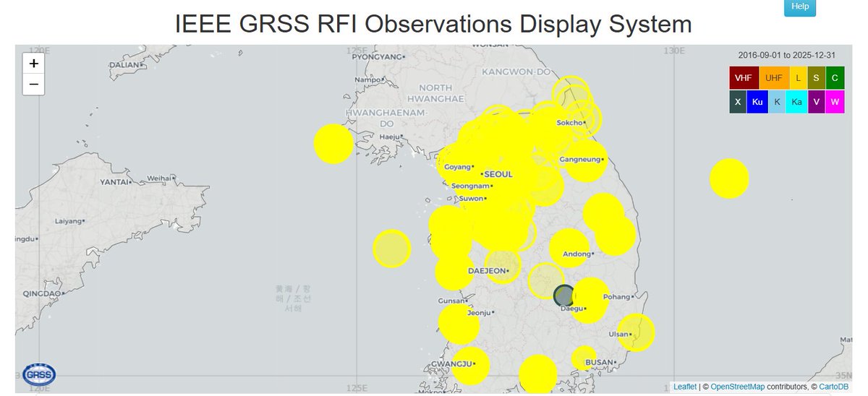Open the Leaflet attribution link
Screen dimensions: 868x396
(684, 387)
